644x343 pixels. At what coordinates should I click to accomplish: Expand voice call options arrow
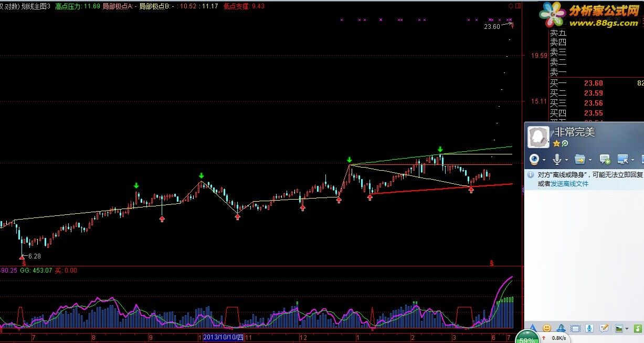click(x=567, y=160)
